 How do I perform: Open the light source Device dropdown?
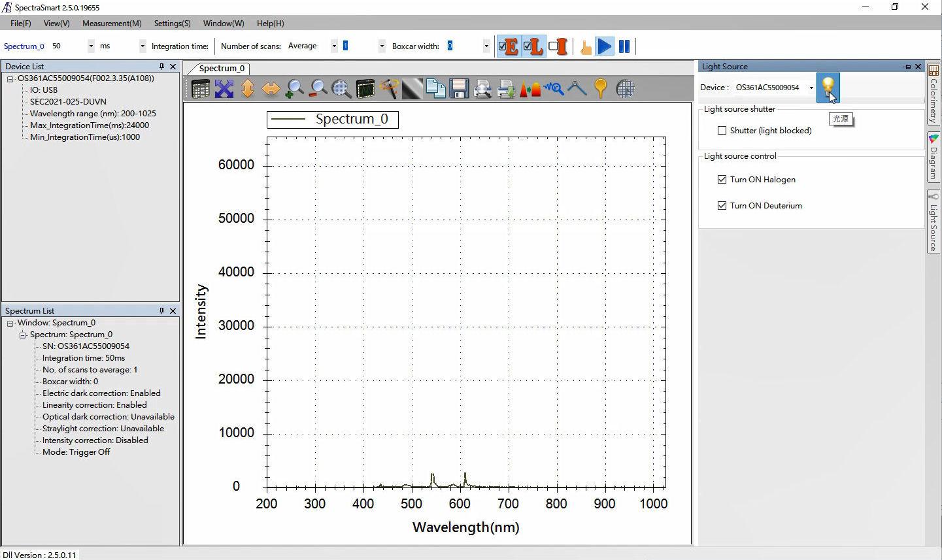[811, 88]
